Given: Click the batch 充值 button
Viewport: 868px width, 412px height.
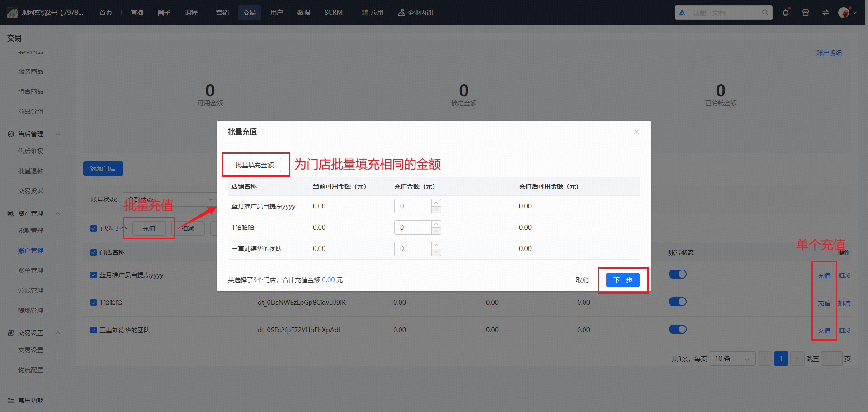Looking at the screenshot, I should [x=149, y=228].
